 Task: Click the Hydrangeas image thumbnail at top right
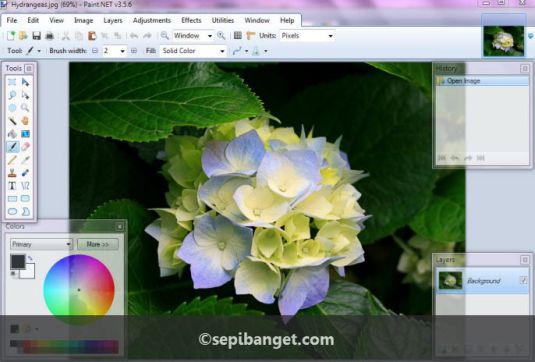[504, 41]
